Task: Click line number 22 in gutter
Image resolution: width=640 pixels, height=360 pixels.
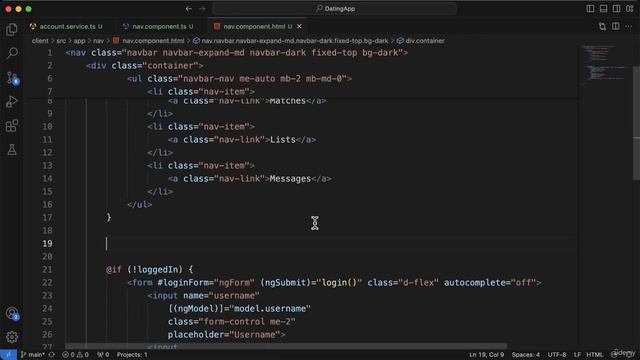Action: click(x=47, y=283)
